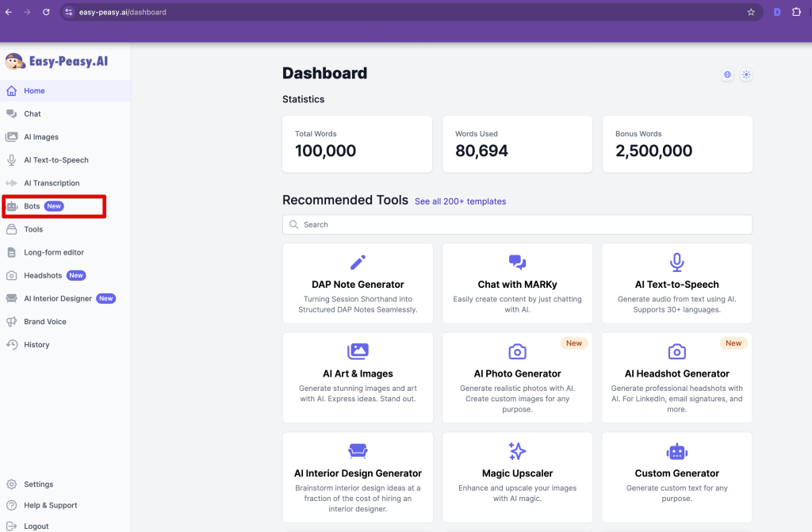Click the Magic Upscaler sparkle icon

coord(517,451)
